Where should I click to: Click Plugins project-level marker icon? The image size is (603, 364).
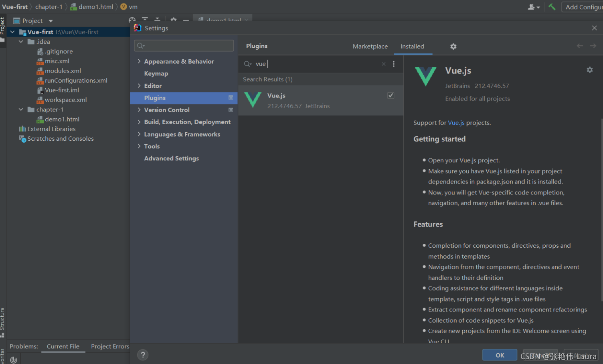231,98
